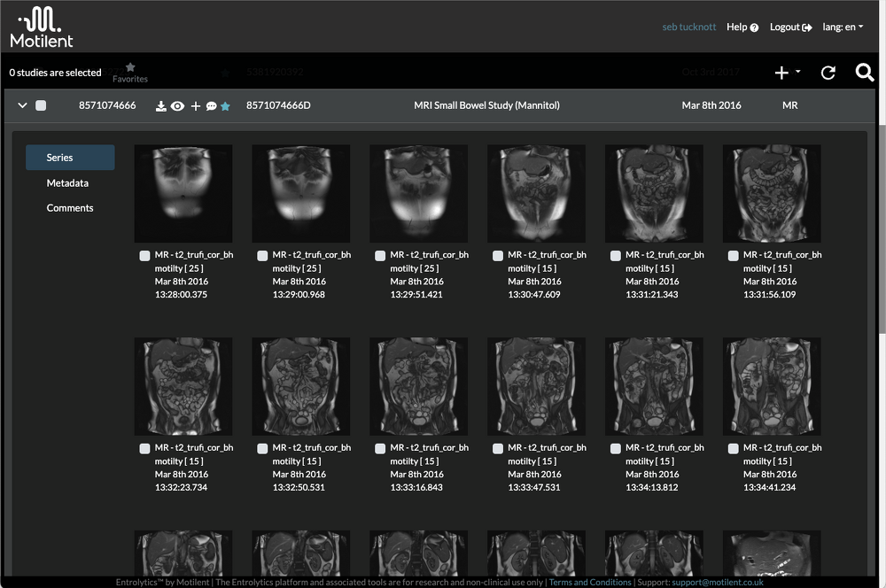Collapse study 8571074666 row chevron
886x588 pixels.
click(x=23, y=105)
